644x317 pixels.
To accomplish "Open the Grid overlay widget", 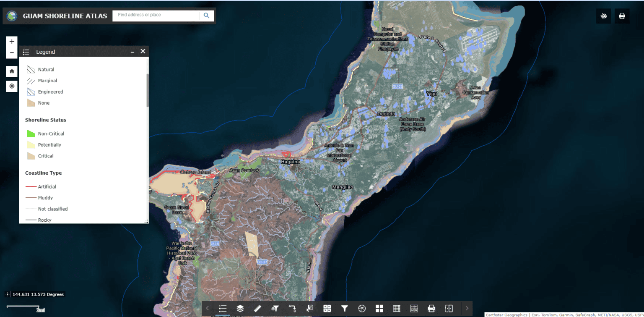I will coord(397,309).
